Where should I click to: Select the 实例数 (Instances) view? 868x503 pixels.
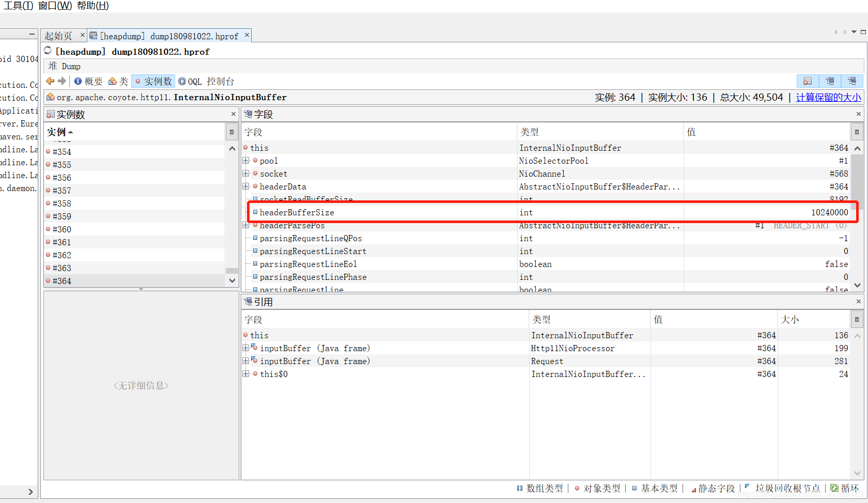pos(153,81)
